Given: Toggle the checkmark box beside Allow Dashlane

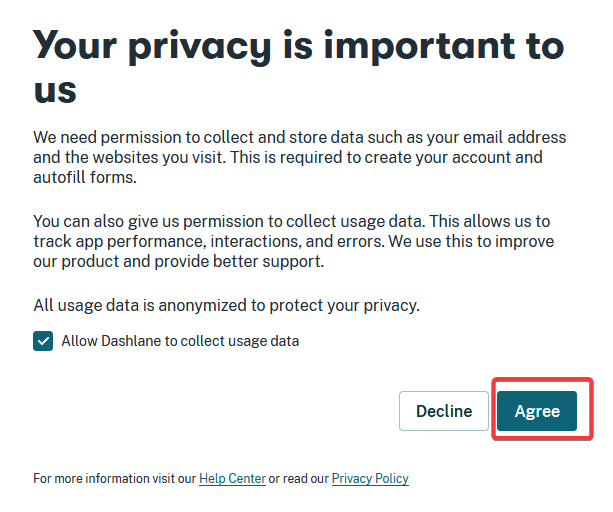Looking at the screenshot, I should pyautogui.click(x=43, y=341).
